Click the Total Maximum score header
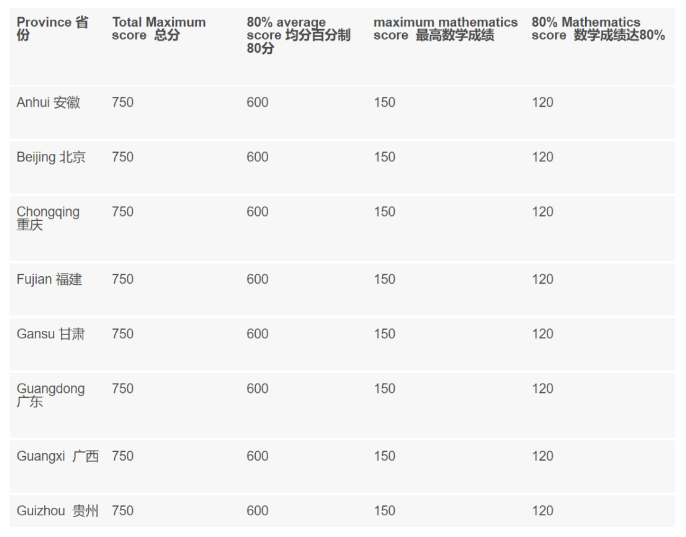 point(158,28)
